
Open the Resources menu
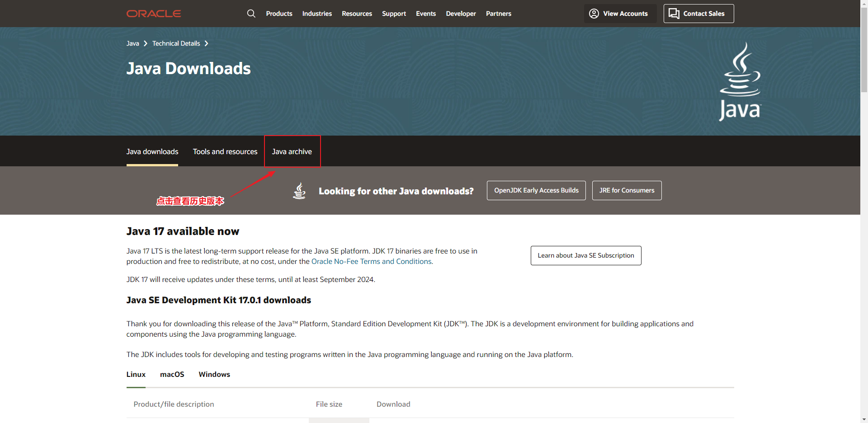(357, 14)
